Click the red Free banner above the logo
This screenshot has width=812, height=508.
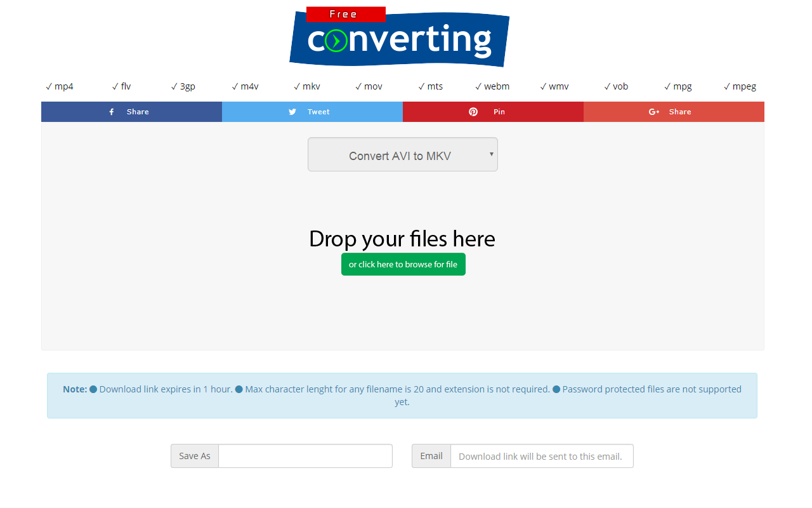coord(346,13)
